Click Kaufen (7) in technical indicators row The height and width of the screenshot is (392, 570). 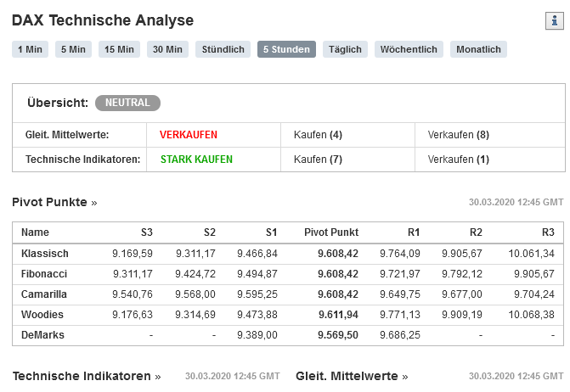click(x=318, y=160)
